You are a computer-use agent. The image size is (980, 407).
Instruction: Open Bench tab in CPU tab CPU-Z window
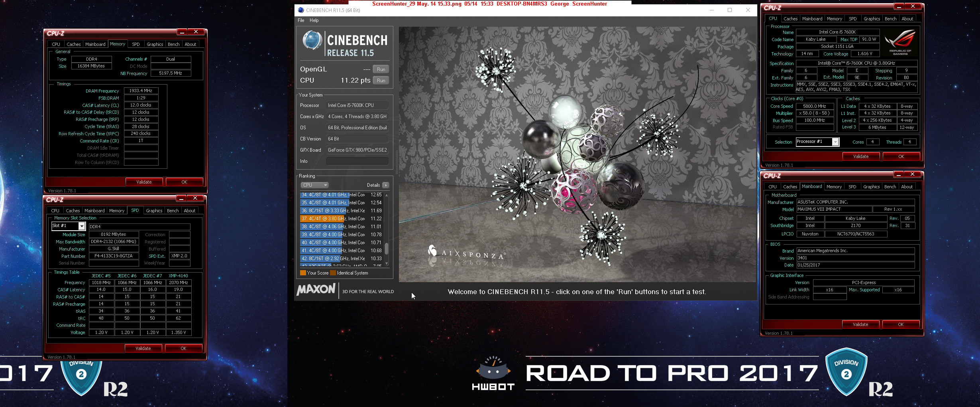click(x=890, y=19)
